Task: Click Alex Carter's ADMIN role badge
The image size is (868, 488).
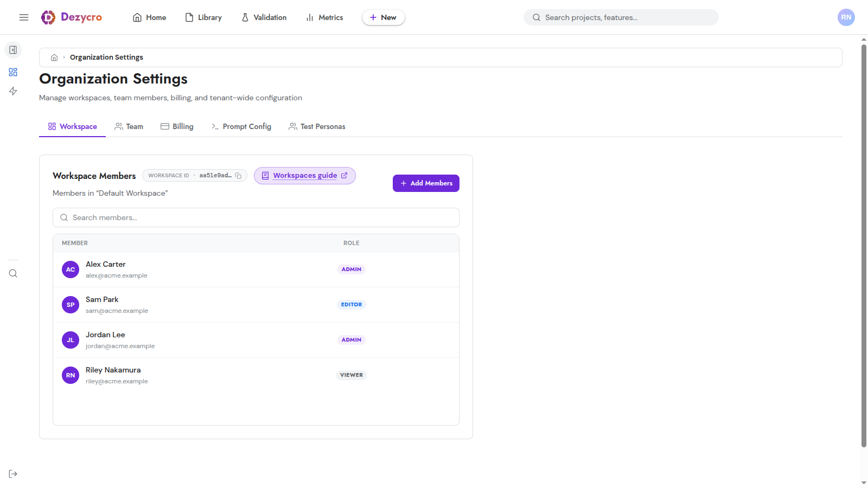Action: (x=352, y=269)
